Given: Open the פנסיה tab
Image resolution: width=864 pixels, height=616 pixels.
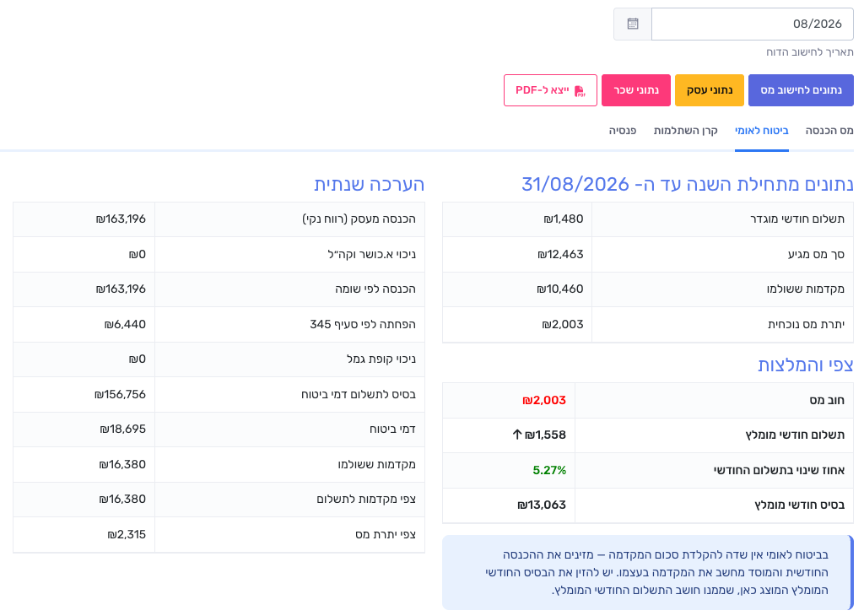Looking at the screenshot, I should point(623,131).
